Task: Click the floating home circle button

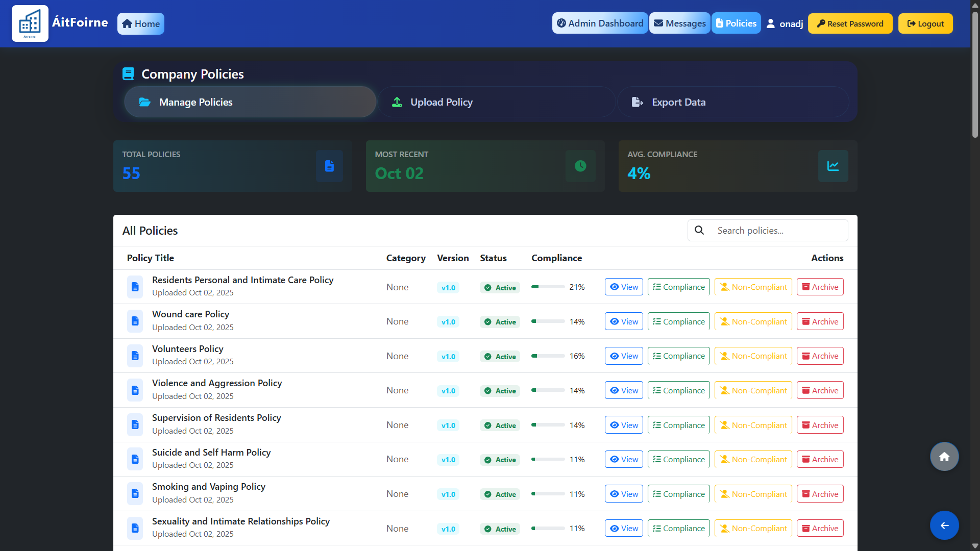Action: pos(944,457)
